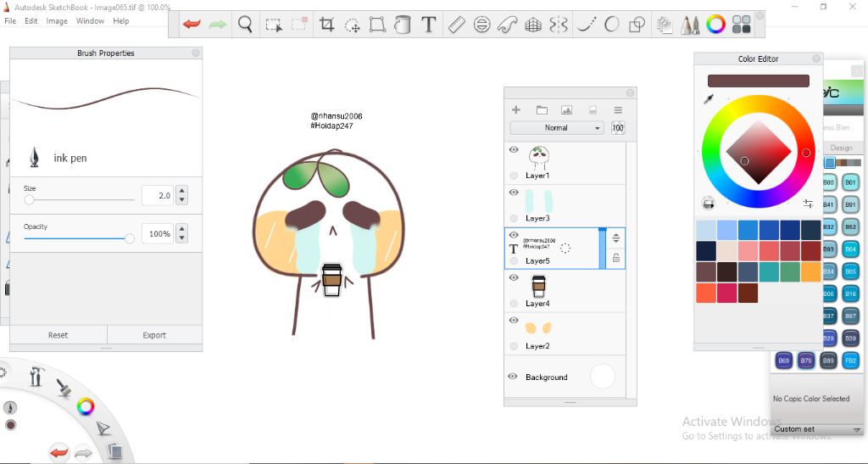Image resolution: width=868 pixels, height=464 pixels.
Task: Open the Image menu
Action: point(57,21)
